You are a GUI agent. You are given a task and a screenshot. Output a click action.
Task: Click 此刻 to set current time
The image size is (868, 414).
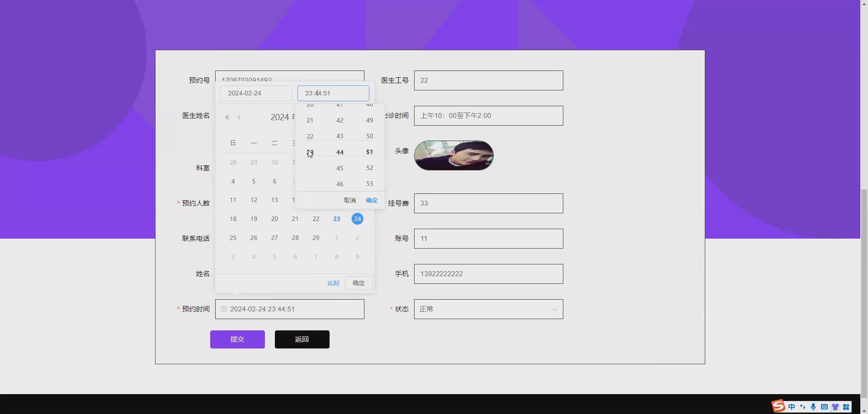333,283
